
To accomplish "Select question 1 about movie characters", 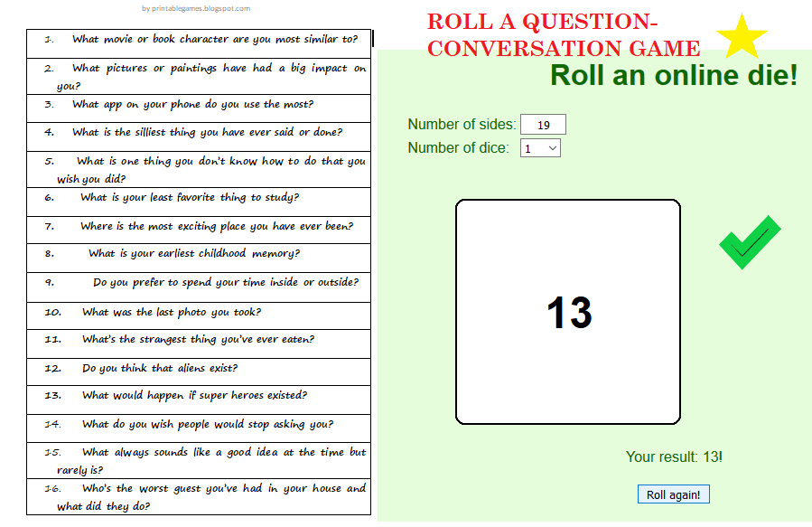I will (199, 39).
